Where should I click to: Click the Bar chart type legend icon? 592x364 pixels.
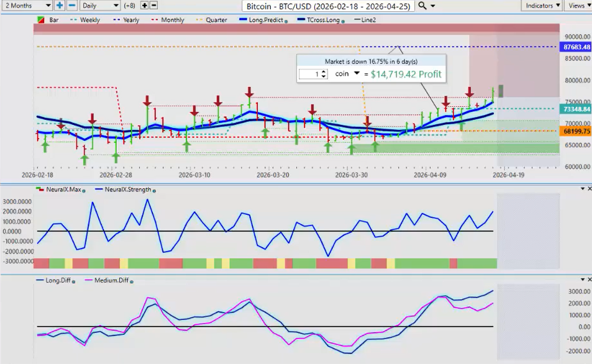41,20
